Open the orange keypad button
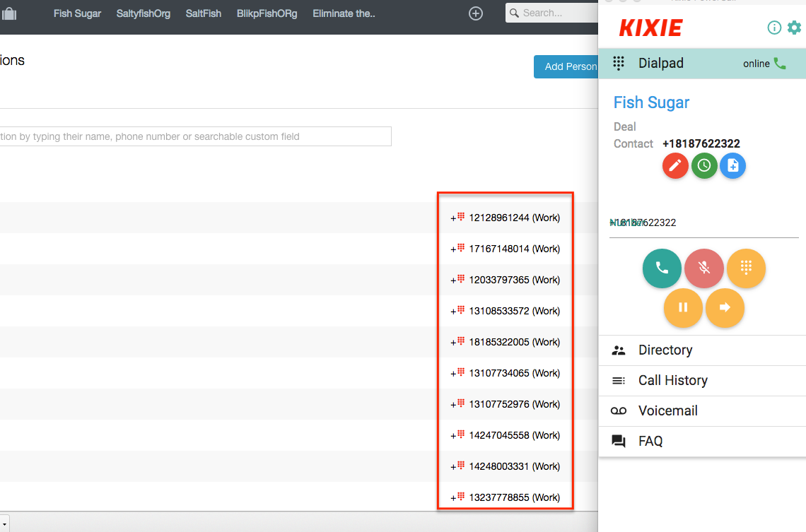Image resolution: width=806 pixels, height=532 pixels. coord(746,268)
